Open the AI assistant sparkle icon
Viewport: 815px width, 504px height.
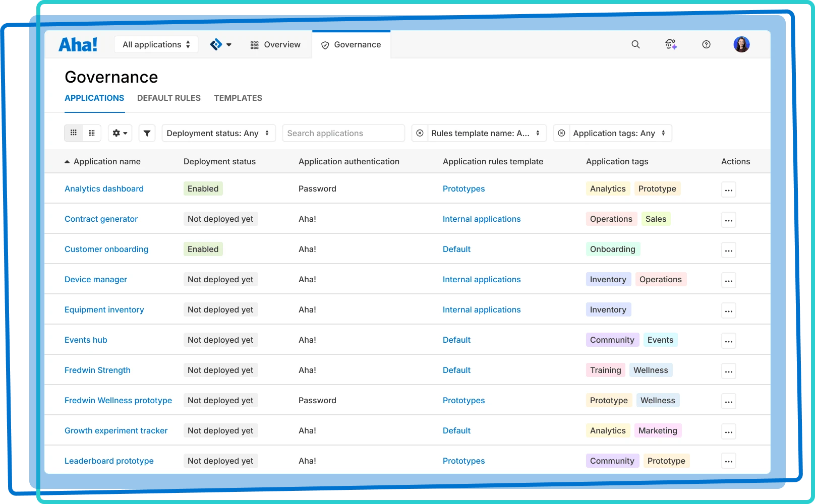pyautogui.click(x=671, y=44)
